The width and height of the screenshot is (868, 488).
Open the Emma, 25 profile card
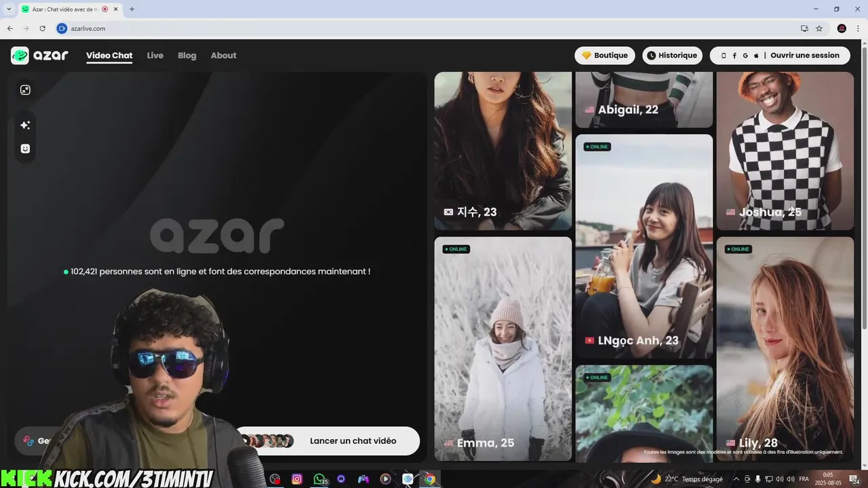(503, 348)
